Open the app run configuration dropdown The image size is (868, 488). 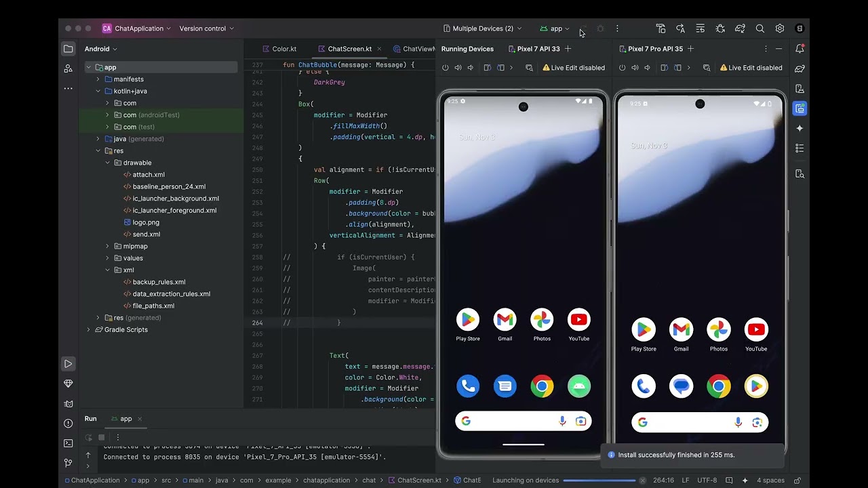coord(555,28)
